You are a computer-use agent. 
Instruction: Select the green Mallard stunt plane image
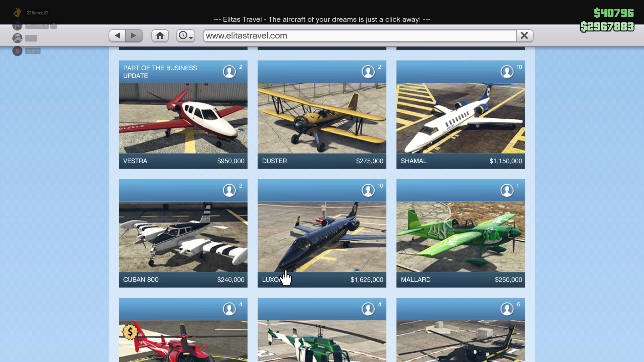coord(461,237)
